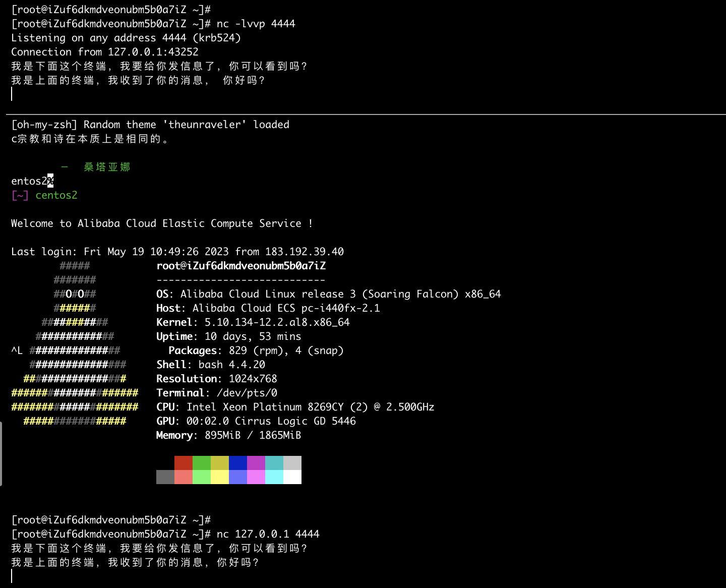This screenshot has width=726, height=588.
Task: Click the 'nc -lvvp 4444' command text
Action: [256, 24]
